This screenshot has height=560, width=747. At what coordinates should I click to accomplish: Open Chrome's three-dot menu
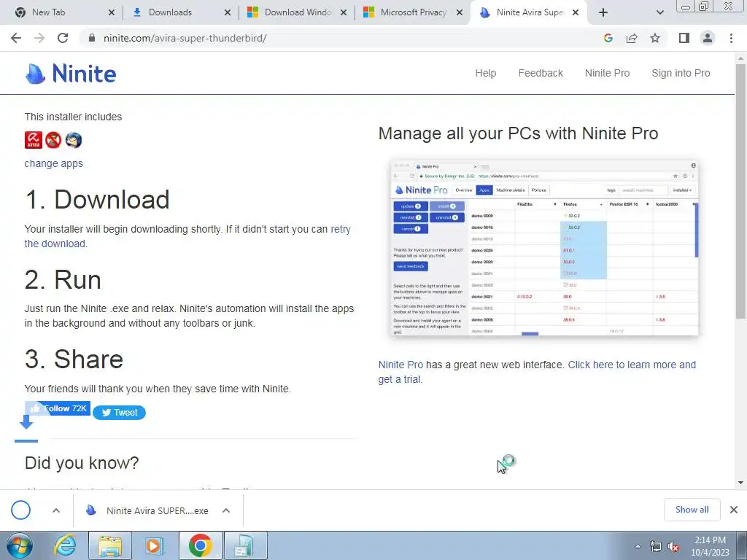[x=731, y=38]
